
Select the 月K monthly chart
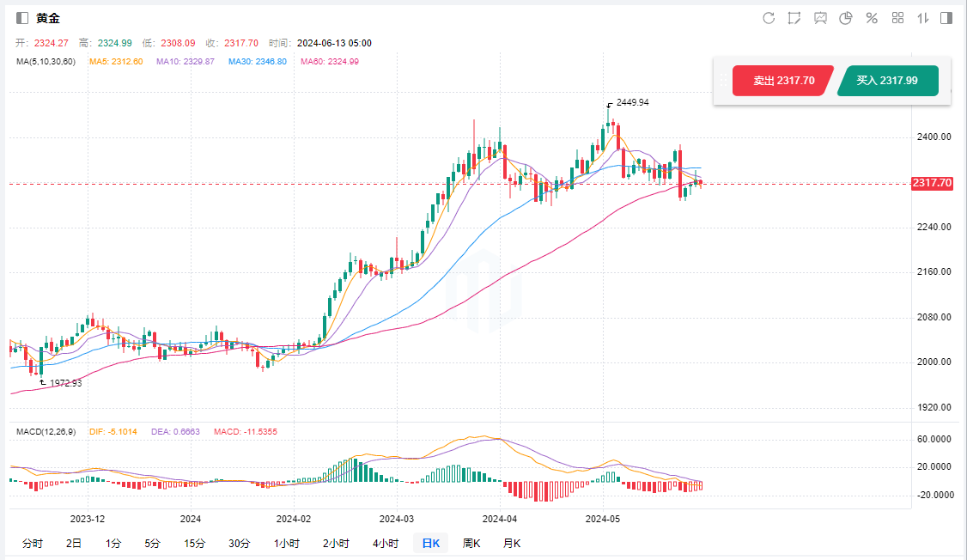point(512,543)
